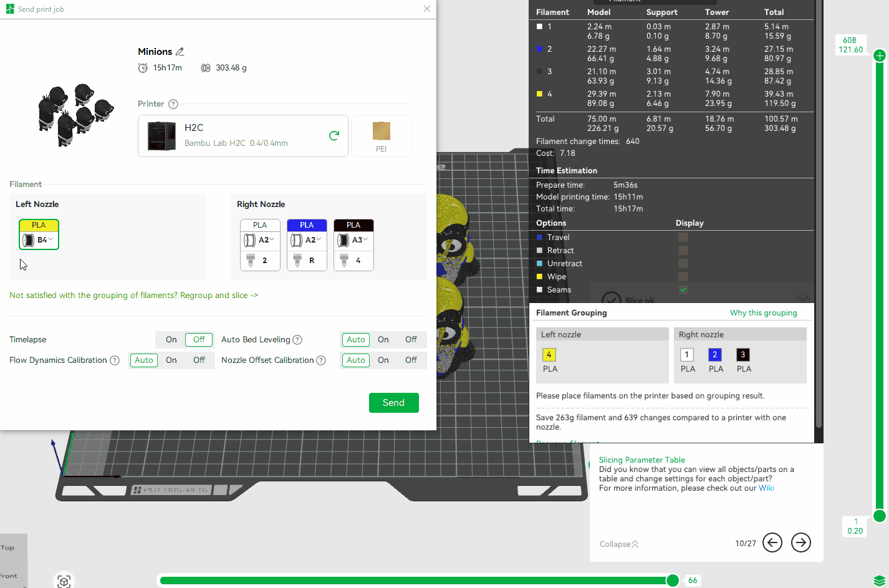Select black PLA right nozzle header
889x588 pixels.
click(353, 225)
